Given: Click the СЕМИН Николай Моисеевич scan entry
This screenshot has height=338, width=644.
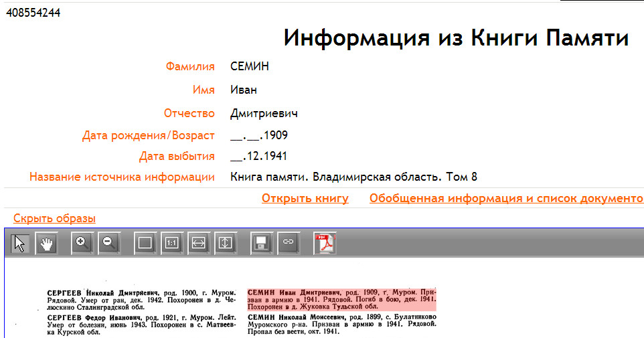Looking at the screenshot, I should click(x=342, y=324).
